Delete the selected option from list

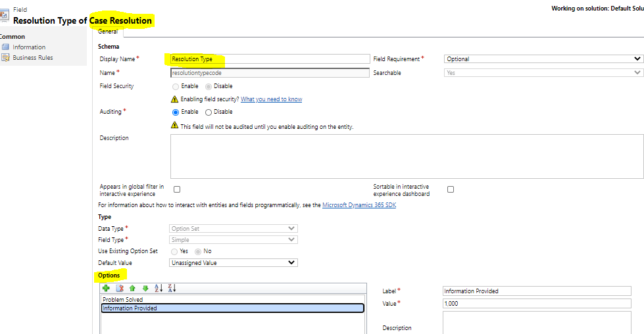tap(120, 289)
